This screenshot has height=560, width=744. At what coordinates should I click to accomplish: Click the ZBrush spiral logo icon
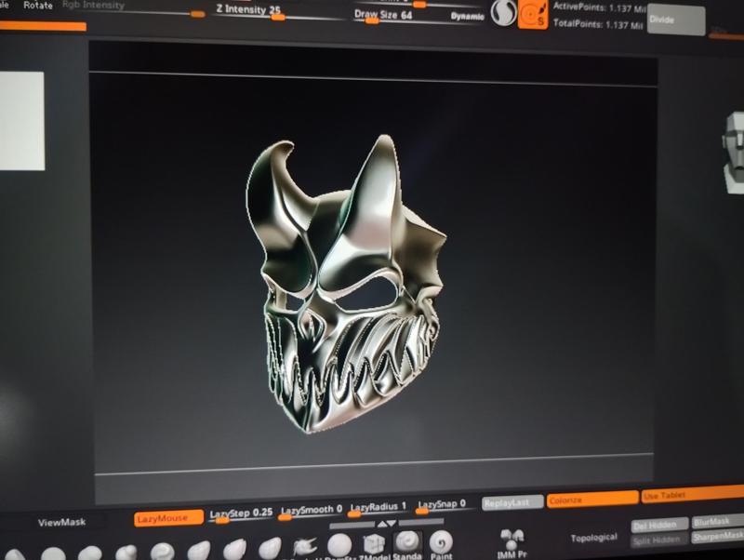tap(502, 16)
